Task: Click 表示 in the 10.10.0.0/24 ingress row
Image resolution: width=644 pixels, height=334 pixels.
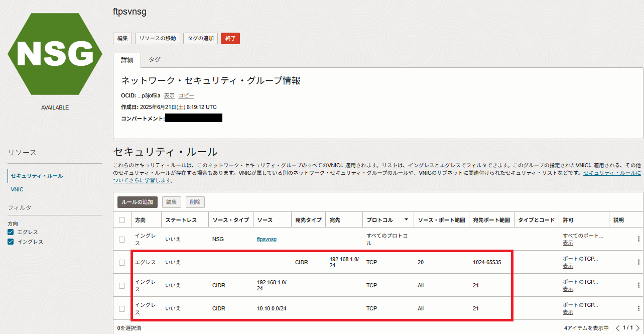Action: (568, 312)
